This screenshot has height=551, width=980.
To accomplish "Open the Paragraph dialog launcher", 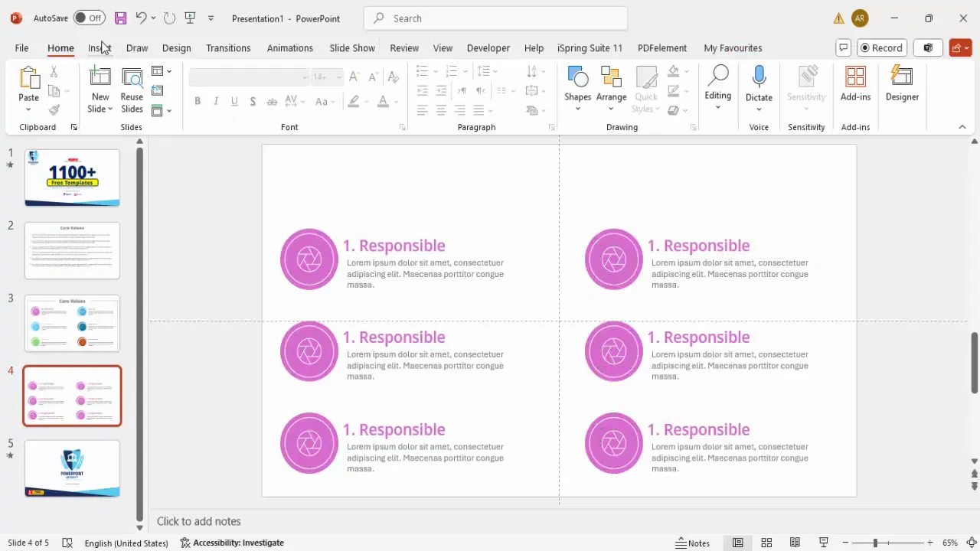I will point(551,127).
